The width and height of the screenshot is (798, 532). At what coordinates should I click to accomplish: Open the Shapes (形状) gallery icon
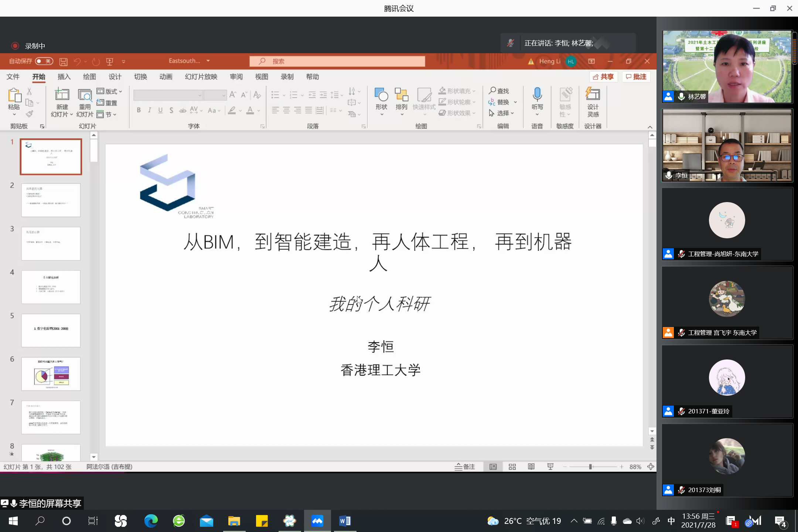tap(381, 95)
